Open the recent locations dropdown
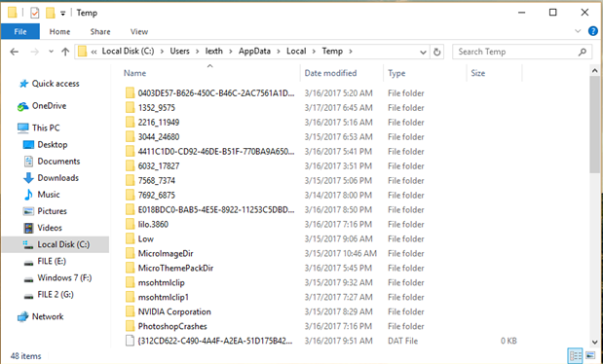Screen dimensions: 603x364 pyautogui.click(x=51, y=52)
